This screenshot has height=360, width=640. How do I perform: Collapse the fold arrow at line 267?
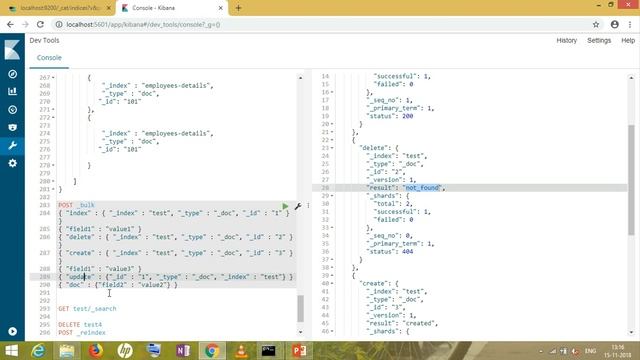click(53, 78)
